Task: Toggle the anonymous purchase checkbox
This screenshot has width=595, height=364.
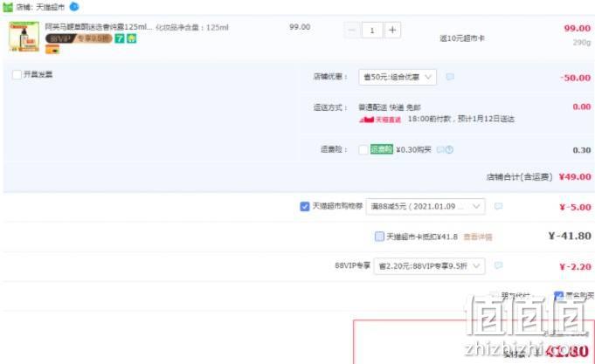Action: coord(558,296)
